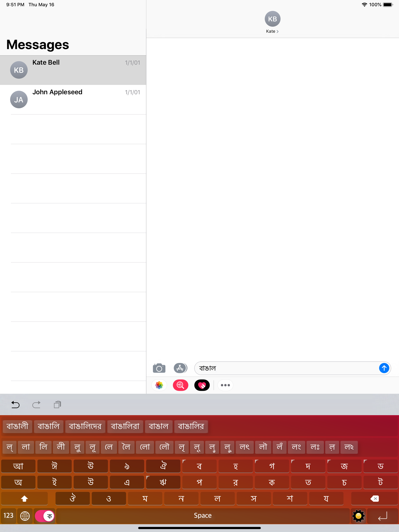Select the Kate Bell conversation
The width and height of the screenshot is (399, 532).
[73, 70]
